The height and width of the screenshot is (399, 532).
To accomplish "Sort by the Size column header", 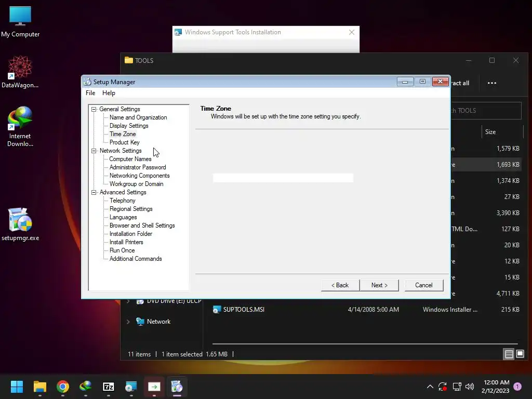I will coord(490,132).
